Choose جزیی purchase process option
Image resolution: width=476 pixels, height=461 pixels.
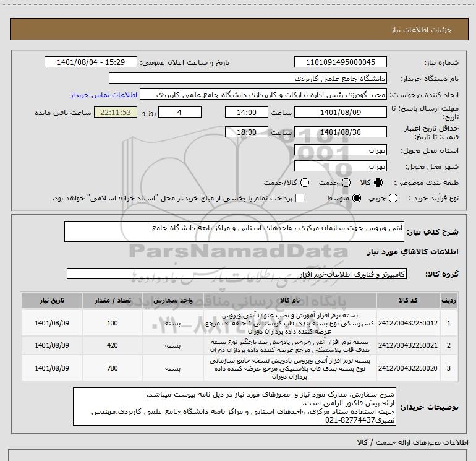[x=393, y=198]
